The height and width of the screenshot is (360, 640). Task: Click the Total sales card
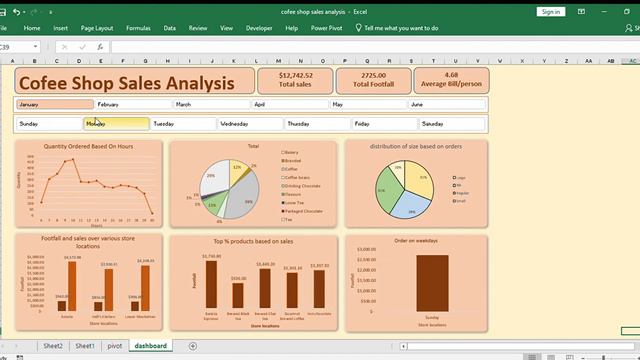pos(295,80)
